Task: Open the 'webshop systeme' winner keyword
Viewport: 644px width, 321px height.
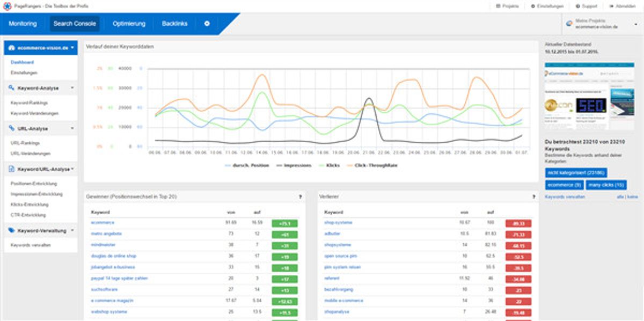Action: [x=109, y=311]
